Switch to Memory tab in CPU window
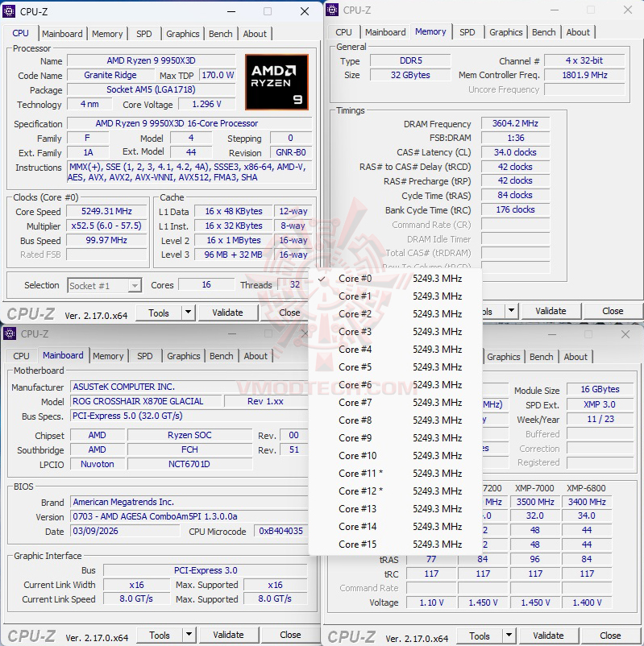Screen dimensions: 644x646 tap(107, 34)
